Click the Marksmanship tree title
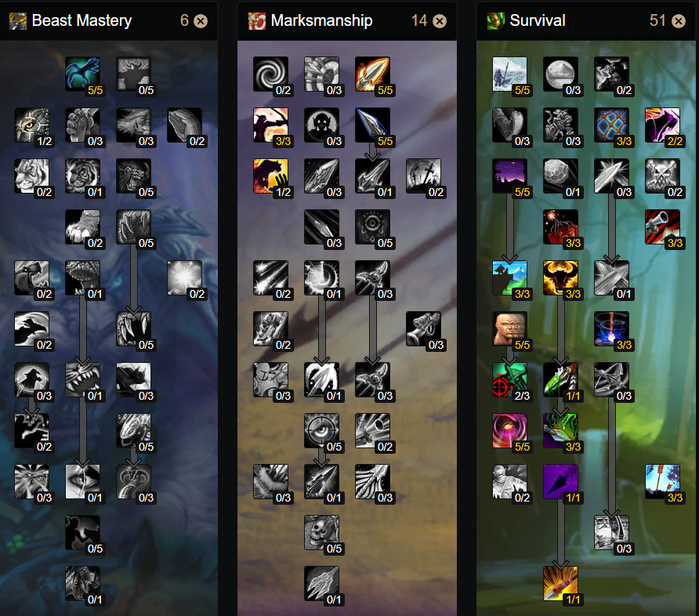 tap(321, 20)
